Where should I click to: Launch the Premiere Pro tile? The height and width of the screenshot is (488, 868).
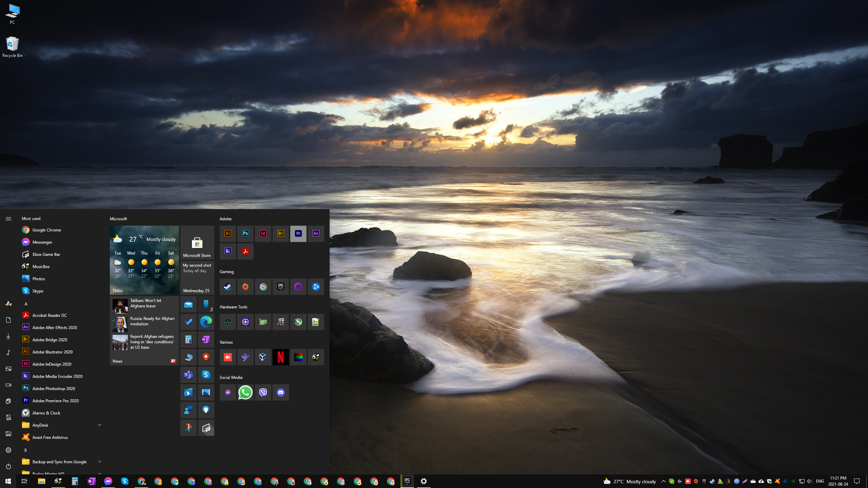(298, 233)
